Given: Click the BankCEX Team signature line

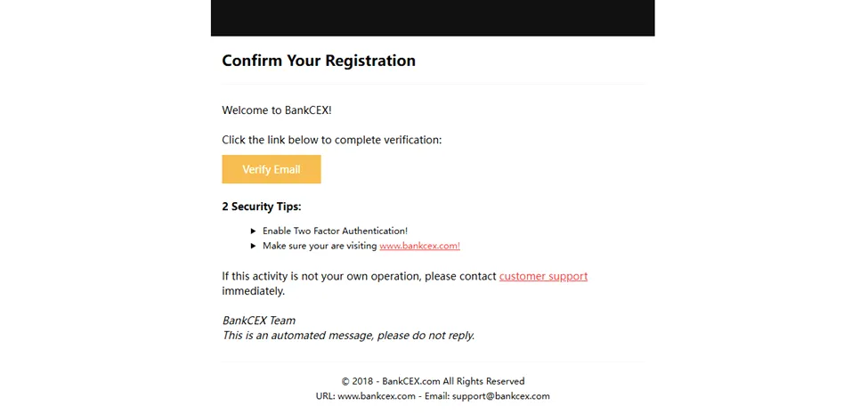Looking at the screenshot, I should click(258, 321).
